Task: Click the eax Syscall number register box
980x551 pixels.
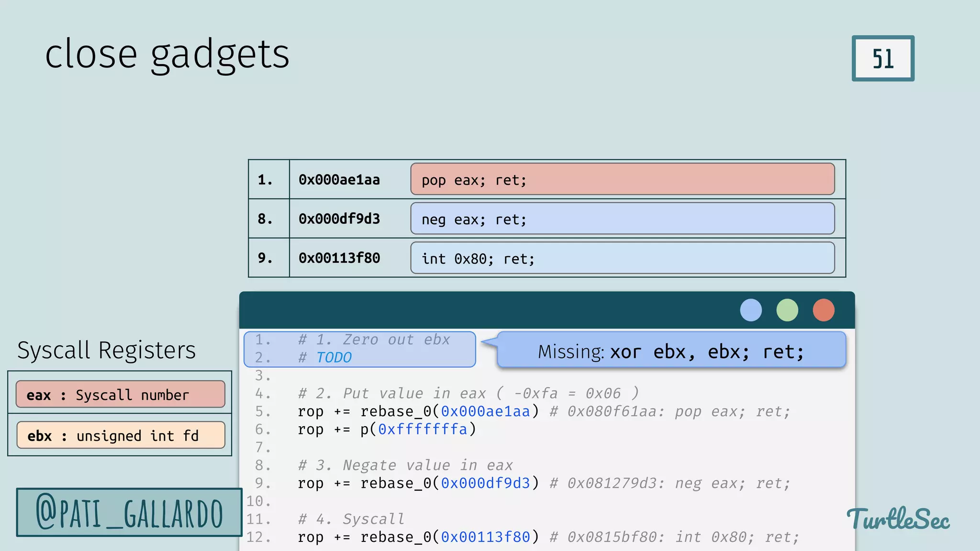Action: (121, 395)
